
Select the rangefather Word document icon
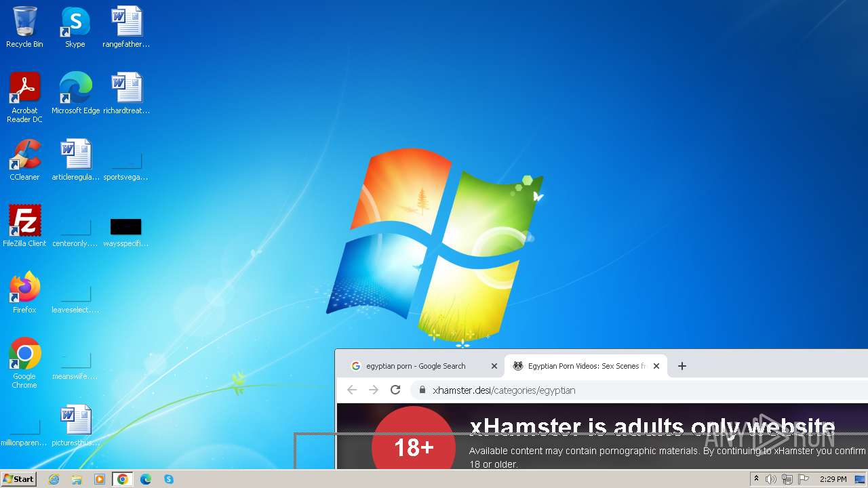pyautogui.click(x=126, y=27)
